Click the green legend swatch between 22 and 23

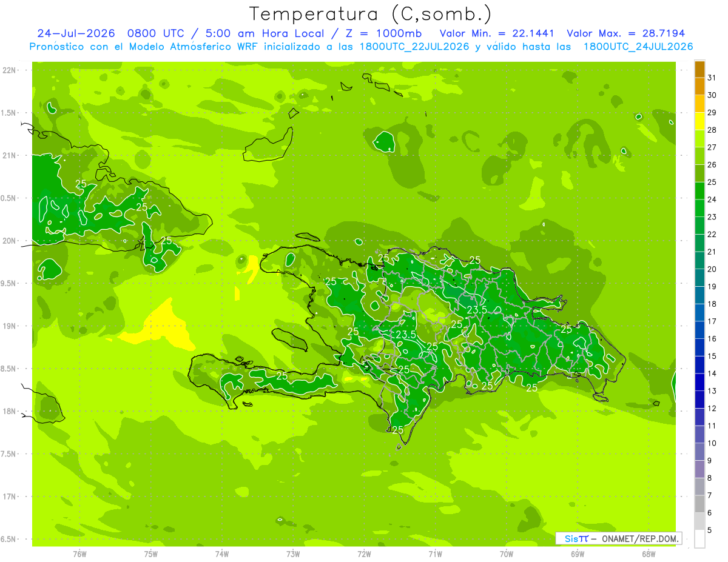(699, 226)
